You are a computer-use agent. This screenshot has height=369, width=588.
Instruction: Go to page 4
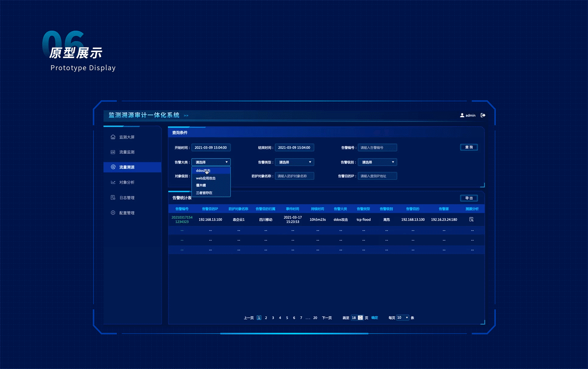[x=280, y=318]
